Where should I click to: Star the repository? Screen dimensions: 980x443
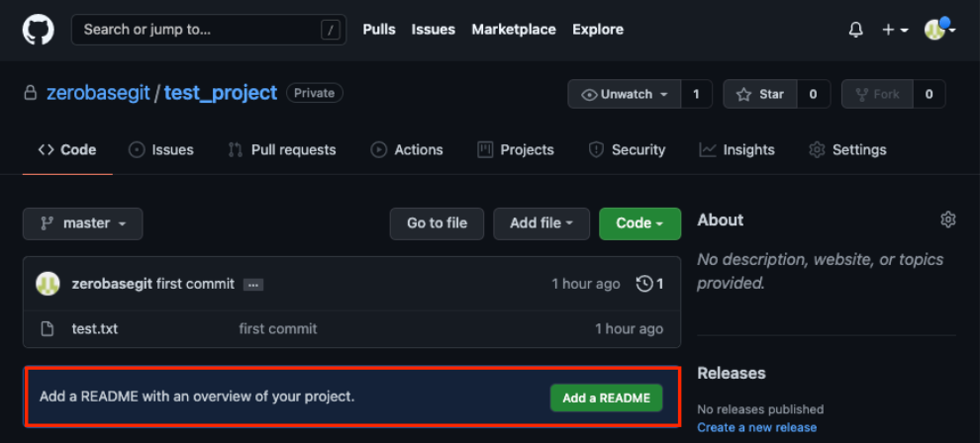tap(760, 94)
